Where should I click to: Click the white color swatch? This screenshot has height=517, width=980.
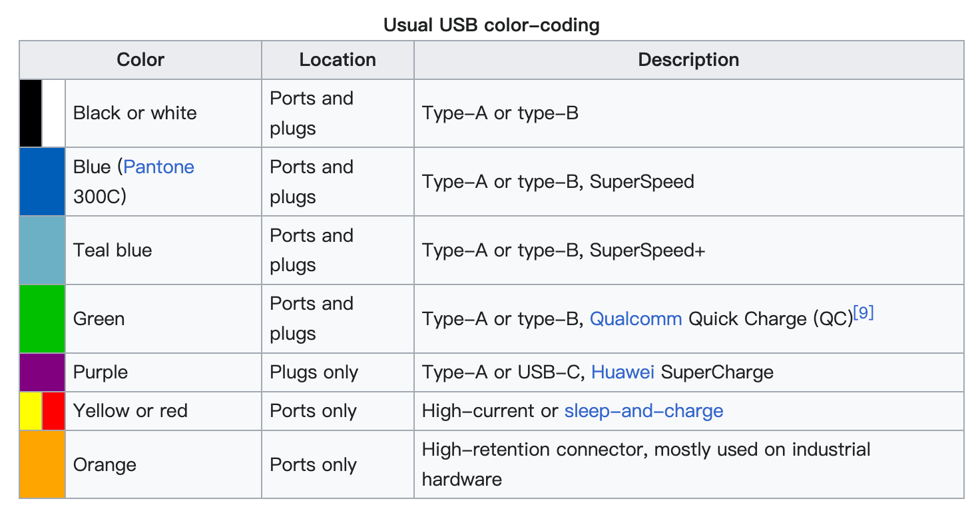pyautogui.click(x=53, y=113)
